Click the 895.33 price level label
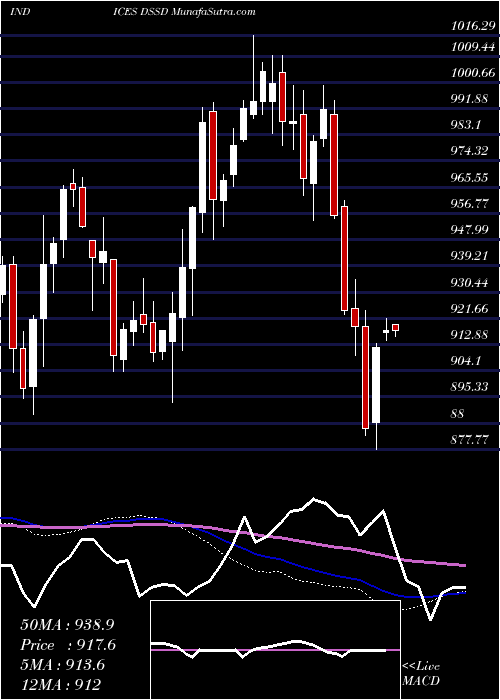The image size is (500, 700). point(469,387)
